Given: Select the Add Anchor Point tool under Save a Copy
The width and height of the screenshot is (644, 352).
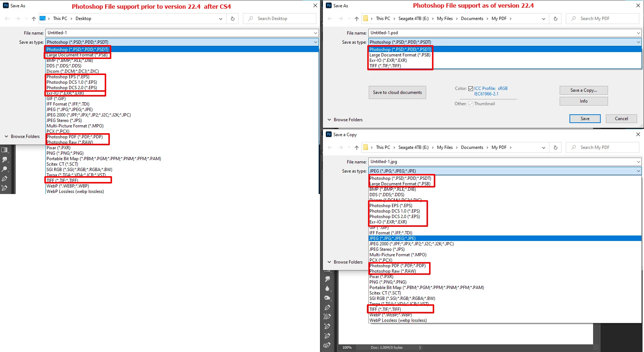Looking at the screenshot, I should (327, 326).
